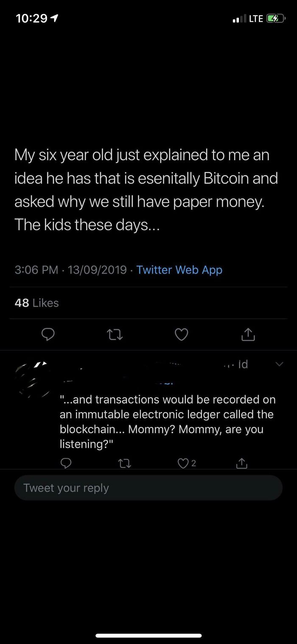The width and height of the screenshot is (297, 644).
Task: Like the main tweet using the heart icon
Action: (x=181, y=335)
